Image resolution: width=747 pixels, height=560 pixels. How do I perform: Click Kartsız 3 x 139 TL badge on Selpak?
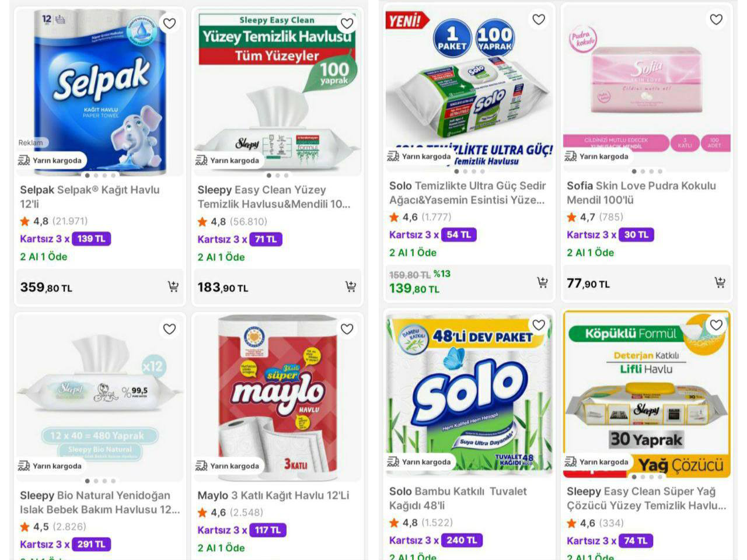pos(90,239)
